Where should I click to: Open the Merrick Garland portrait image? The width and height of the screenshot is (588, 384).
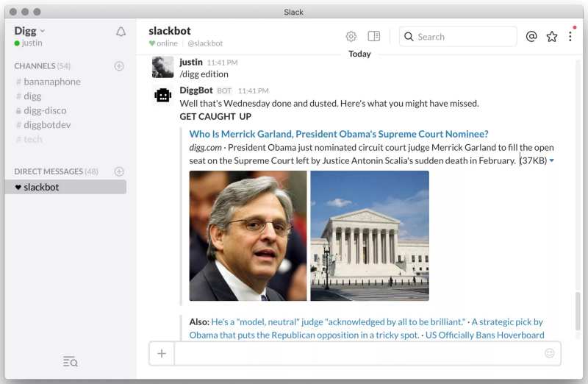coord(248,235)
